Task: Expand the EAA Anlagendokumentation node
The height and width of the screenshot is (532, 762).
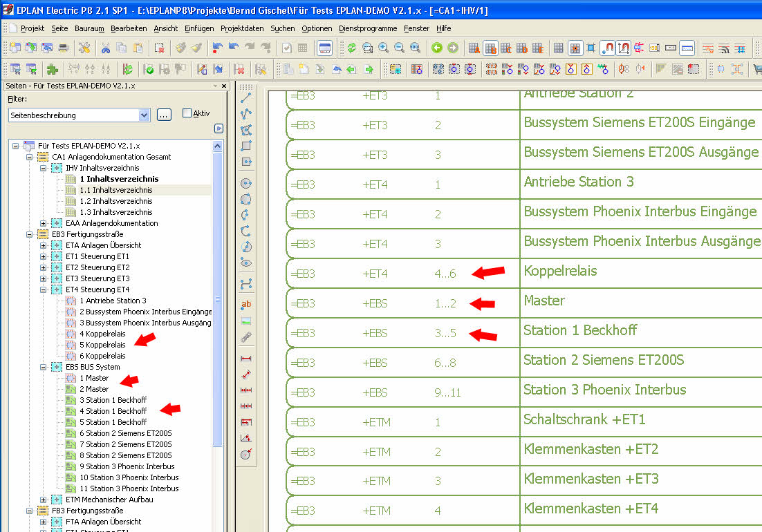Action: (x=44, y=223)
